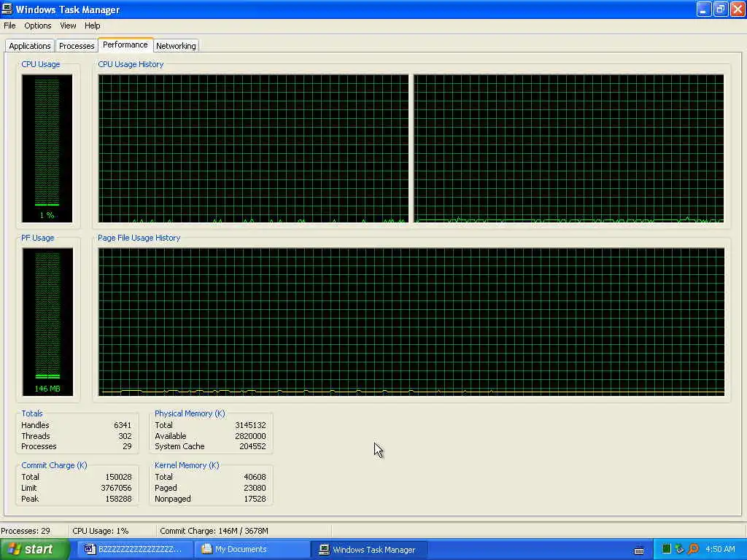
Task: Open the Start menu
Action: click(35, 549)
